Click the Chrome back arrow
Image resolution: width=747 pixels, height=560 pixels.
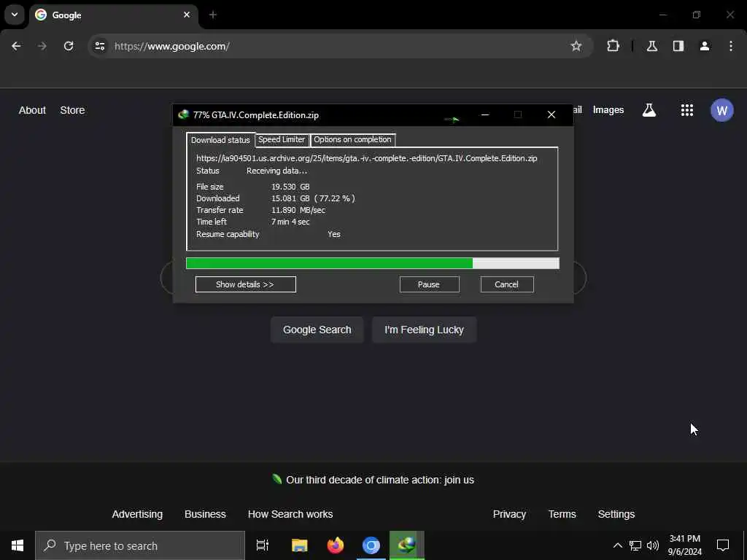pyautogui.click(x=16, y=46)
